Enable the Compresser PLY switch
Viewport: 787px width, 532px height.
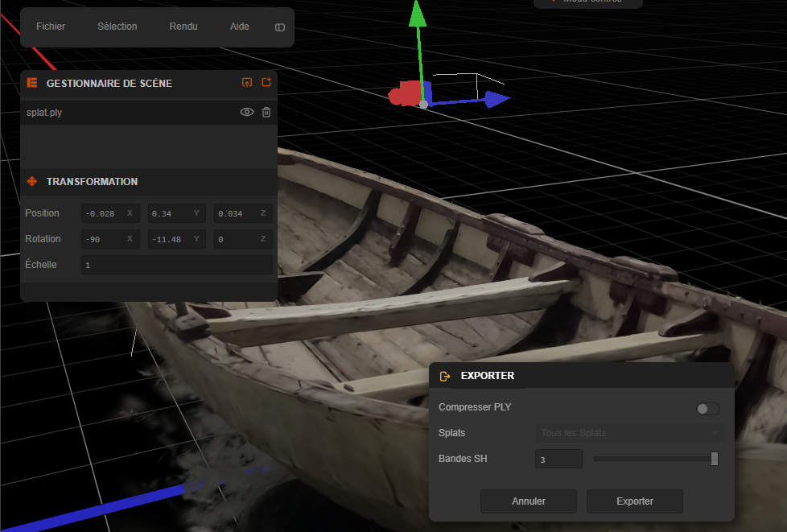[x=707, y=409]
